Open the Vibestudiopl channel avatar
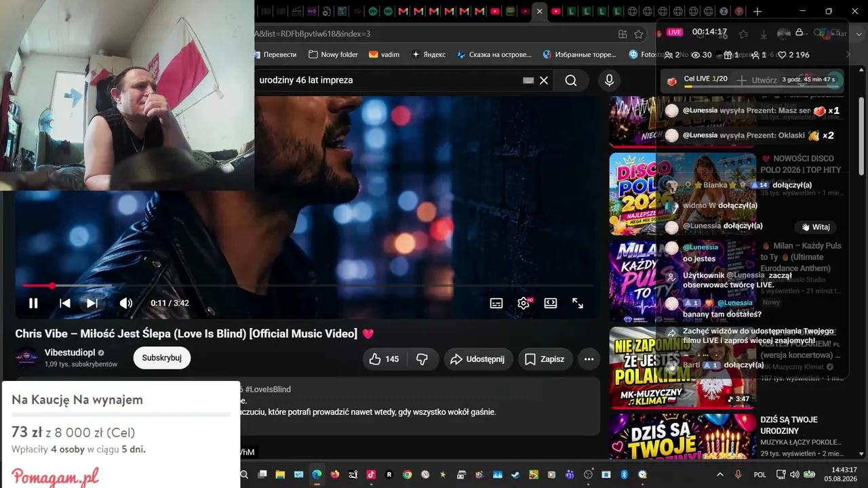Screen dimensions: 868x488 point(27,358)
